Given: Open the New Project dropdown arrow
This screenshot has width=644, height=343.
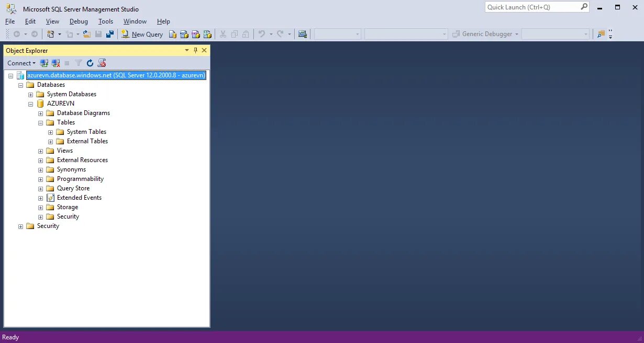Looking at the screenshot, I should 59,34.
